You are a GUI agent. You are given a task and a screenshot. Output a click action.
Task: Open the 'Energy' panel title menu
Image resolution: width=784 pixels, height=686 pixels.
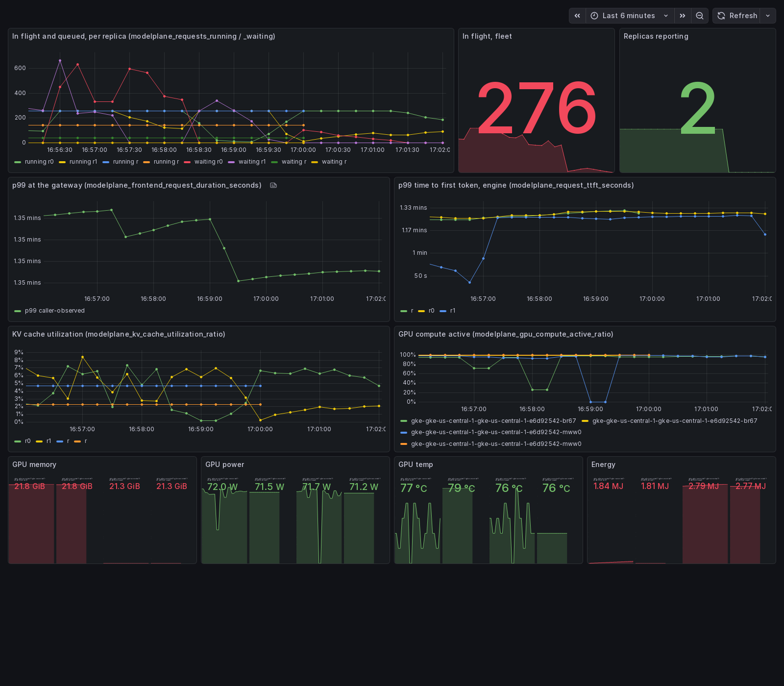click(603, 465)
